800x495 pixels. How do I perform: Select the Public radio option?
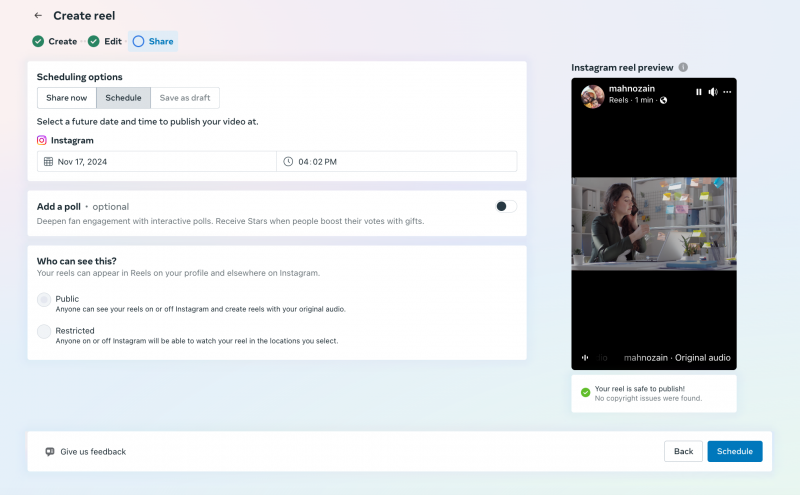[44, 300]
